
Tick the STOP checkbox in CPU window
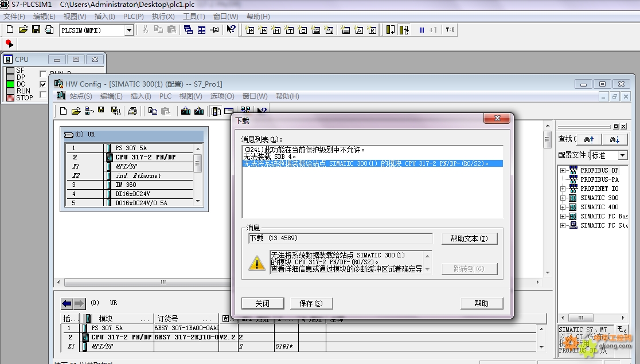coord(43,95)
